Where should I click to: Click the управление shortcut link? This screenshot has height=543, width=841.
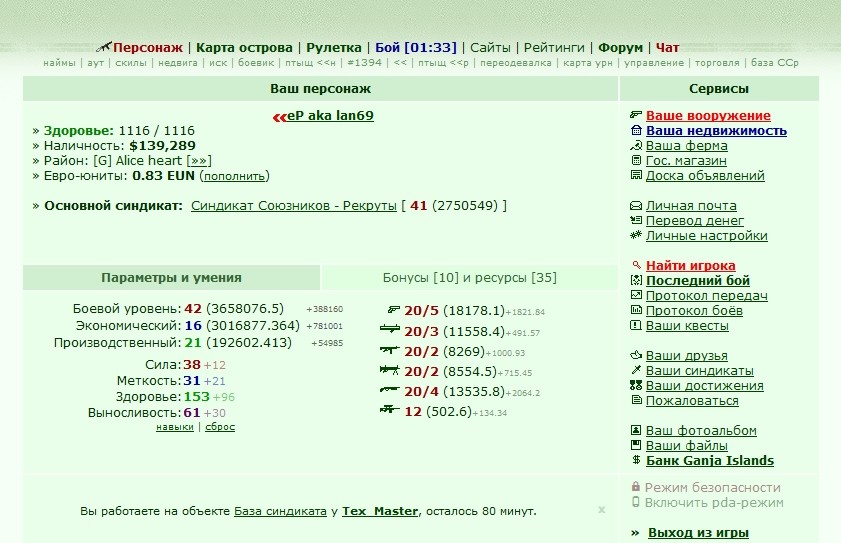tap(654, 63)
